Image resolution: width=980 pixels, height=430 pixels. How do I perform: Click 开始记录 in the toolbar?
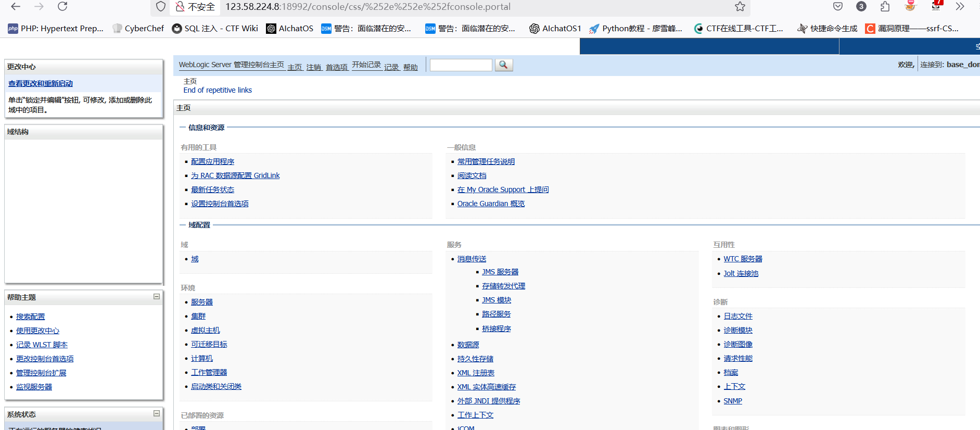pos(366,65)
